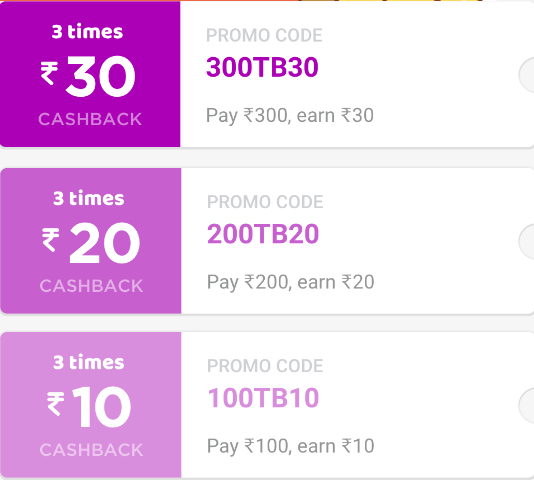Tap 'Pay ₹100, earn ₹10' description
This screenshot has width=534, height=480.
coord(290,446)
